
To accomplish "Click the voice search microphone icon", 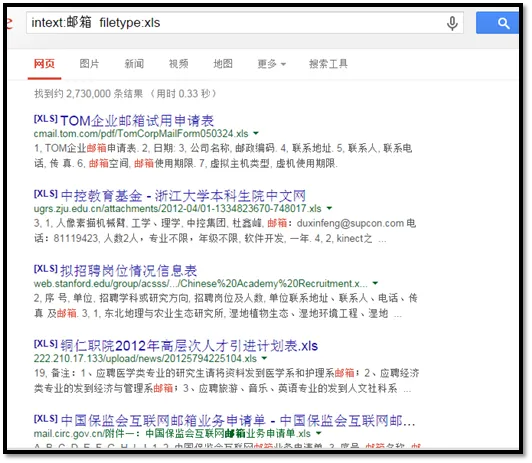I will click(x=452, y=23).
